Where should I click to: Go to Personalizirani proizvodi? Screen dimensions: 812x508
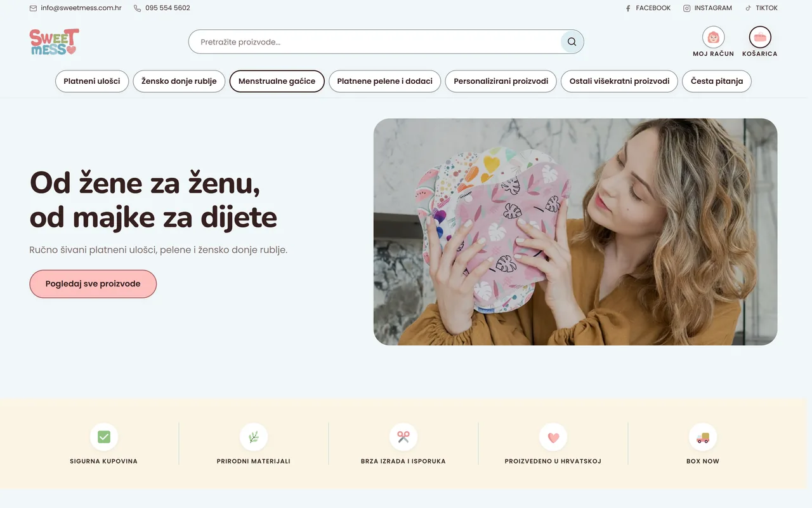pyautogui.click(x=501, y=81)
